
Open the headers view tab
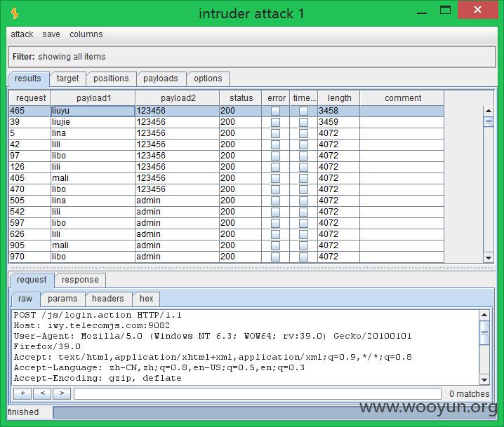pyautogui.click(x=107, y=299)
